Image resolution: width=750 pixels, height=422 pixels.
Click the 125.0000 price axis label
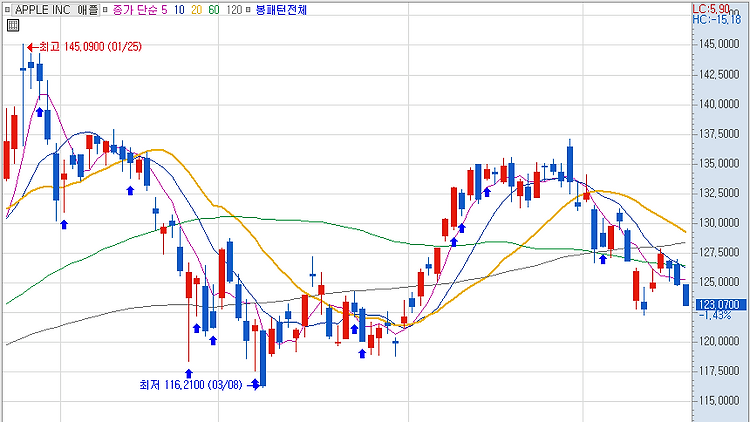click(x=719, y=282)
